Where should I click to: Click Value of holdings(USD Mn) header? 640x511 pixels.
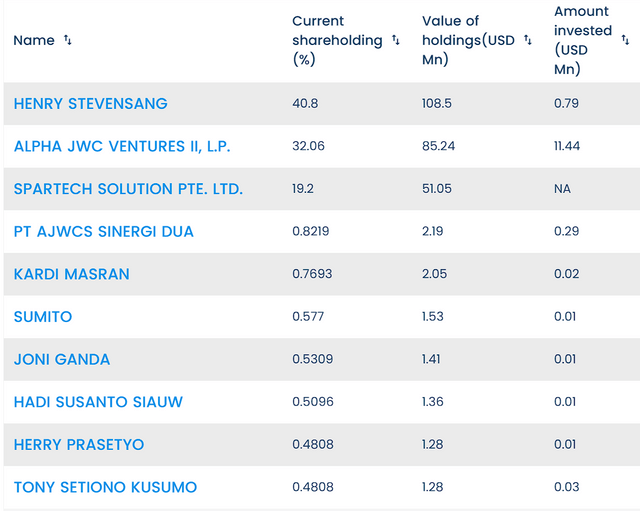[465, 41]
